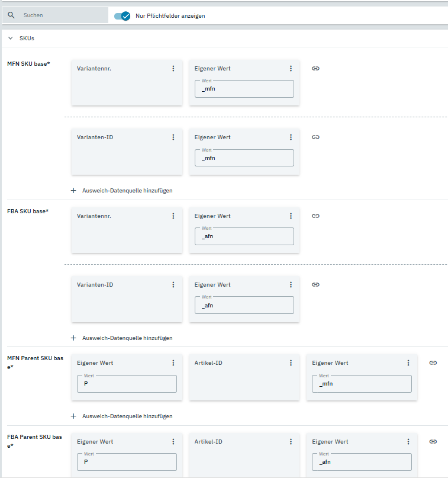Open options of FBA SKU base Variantennr. card
The image size is (448, 478).
[173, 216]
